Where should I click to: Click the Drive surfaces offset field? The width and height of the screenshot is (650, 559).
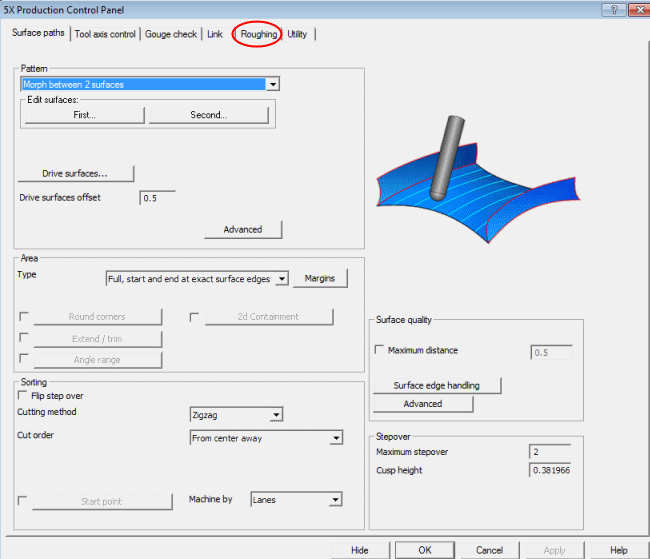click(x=157, y=198)
